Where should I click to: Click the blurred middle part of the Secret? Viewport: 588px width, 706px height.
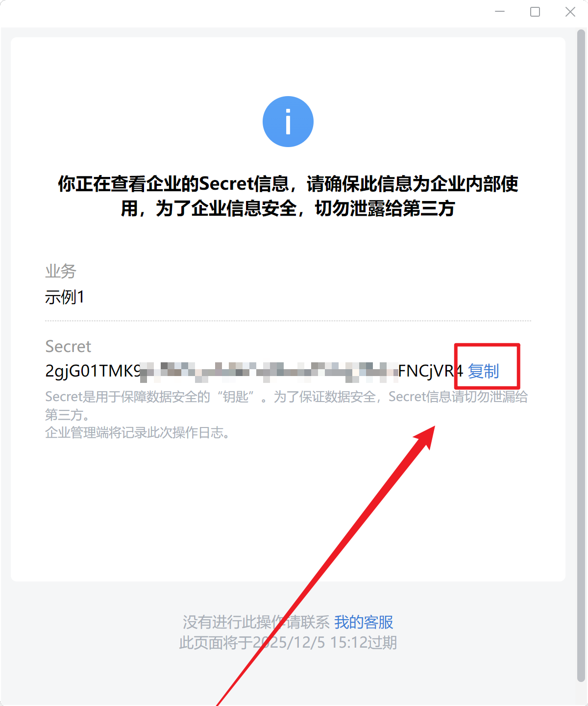tap(269, 372)
